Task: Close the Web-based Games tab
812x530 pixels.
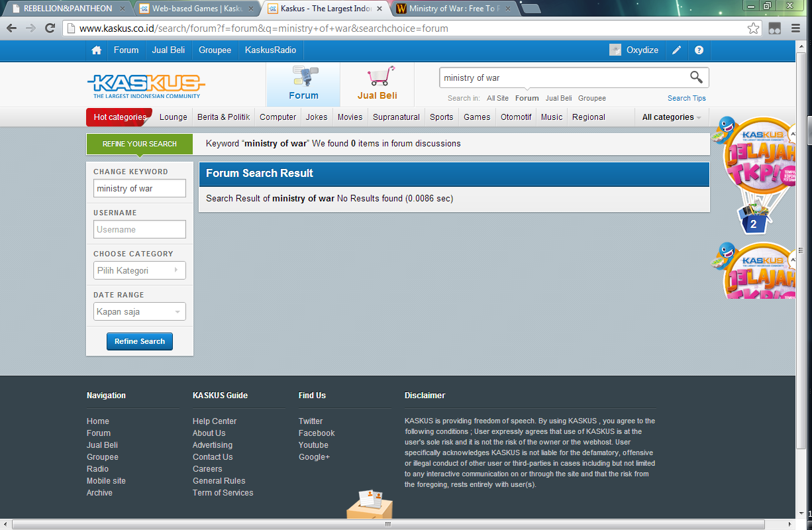Action: point(250,9)
